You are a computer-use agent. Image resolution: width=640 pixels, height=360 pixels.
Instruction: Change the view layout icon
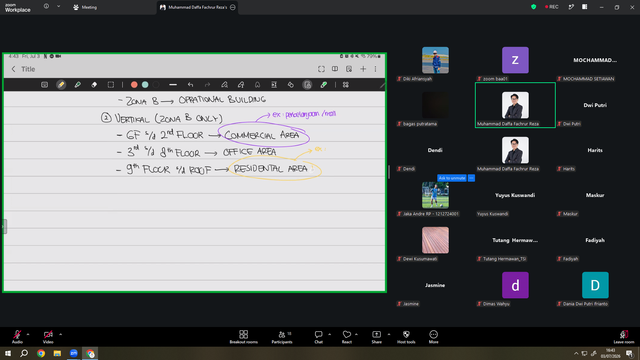tap(585, 7)
